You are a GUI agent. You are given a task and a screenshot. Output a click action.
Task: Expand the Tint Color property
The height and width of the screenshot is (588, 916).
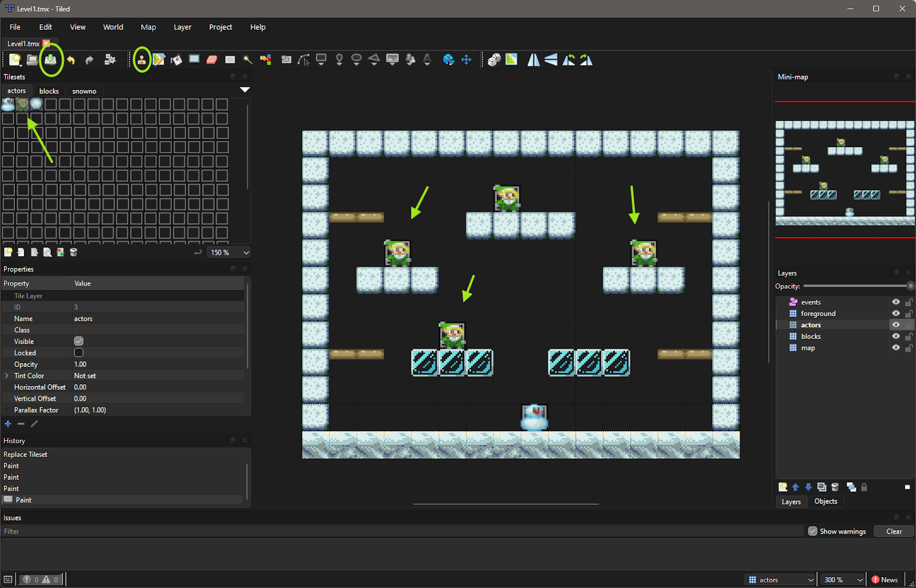[x=7, y=376]
